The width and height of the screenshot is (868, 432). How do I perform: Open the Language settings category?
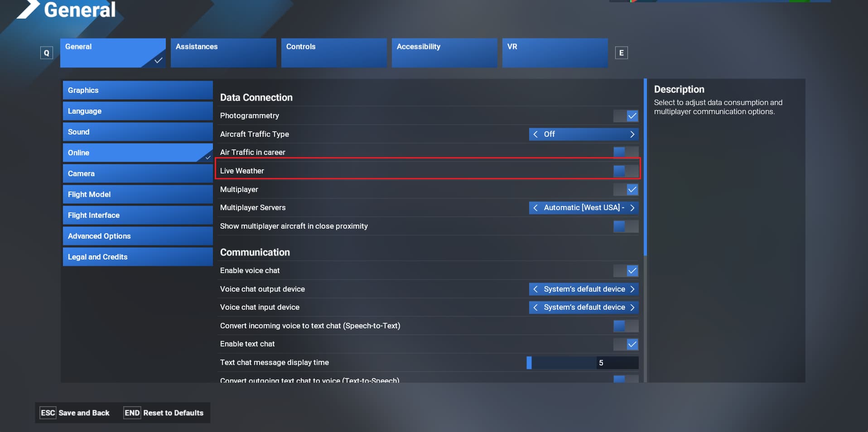click(x=138, y=111)
